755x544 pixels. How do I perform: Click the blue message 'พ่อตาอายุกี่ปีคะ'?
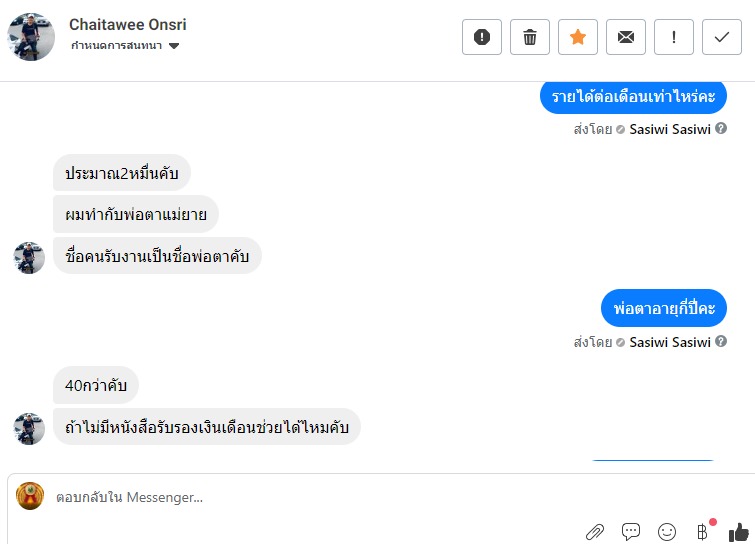tap(664, 309)
